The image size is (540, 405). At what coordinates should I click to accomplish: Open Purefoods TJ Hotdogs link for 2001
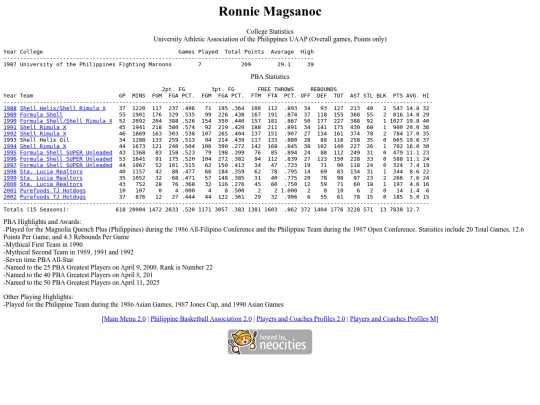click(x=53, y=190)
